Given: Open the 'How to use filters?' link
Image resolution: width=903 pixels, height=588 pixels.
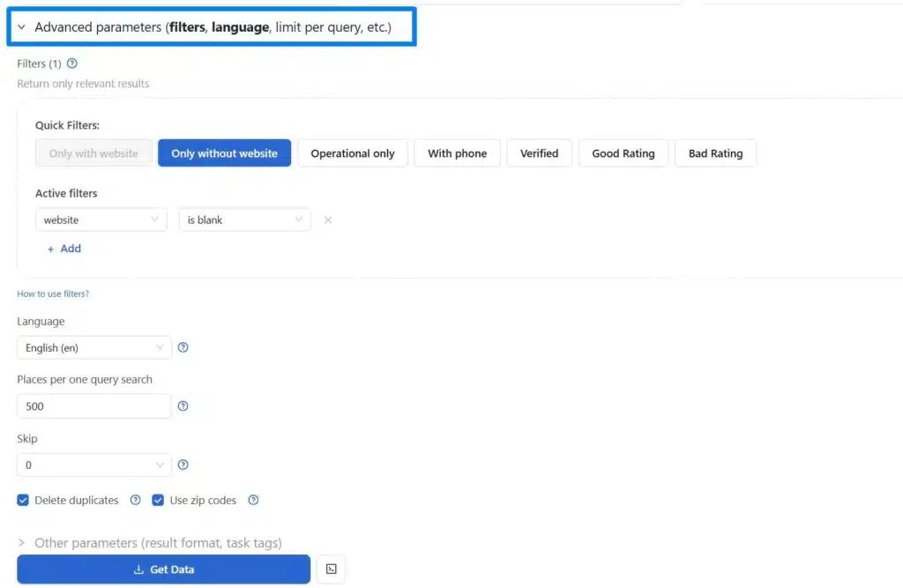Looking at the screenshot, I should [53, 294].
